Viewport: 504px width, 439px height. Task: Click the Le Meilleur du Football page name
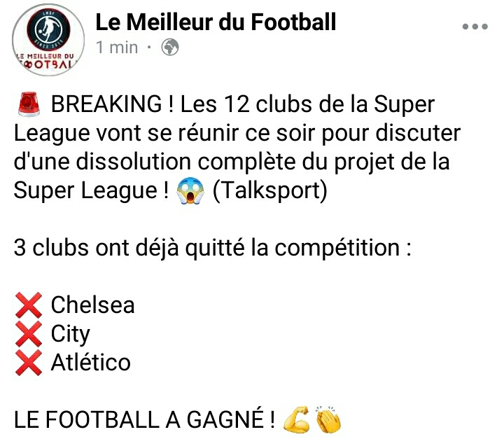click(216, 22)
